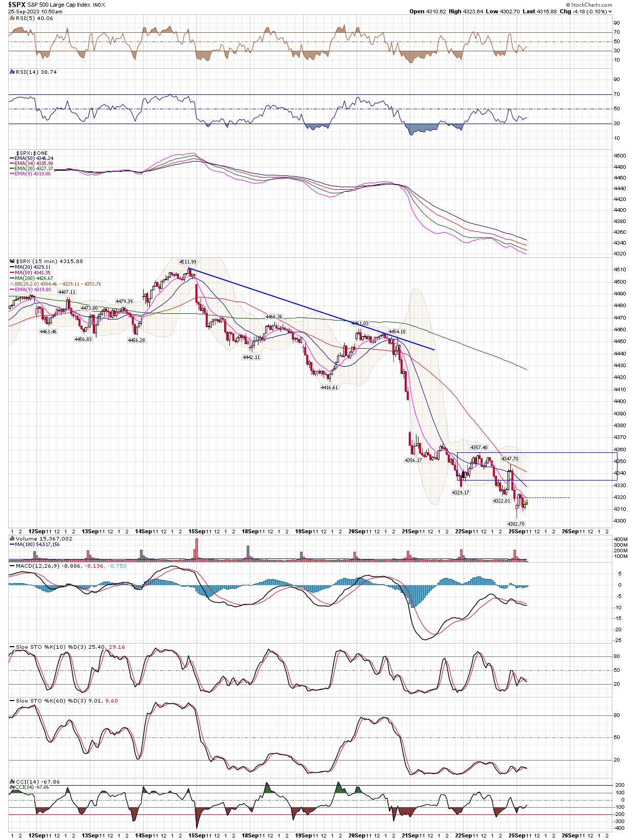Click the Bollinger Bands legend icon
Viewport: 636px width, 840px height.
click(x=12, y=284)
